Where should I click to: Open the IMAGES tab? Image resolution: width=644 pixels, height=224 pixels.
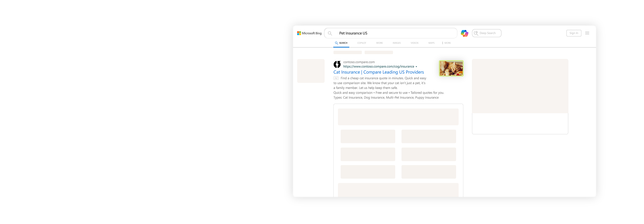pos(396,43)
